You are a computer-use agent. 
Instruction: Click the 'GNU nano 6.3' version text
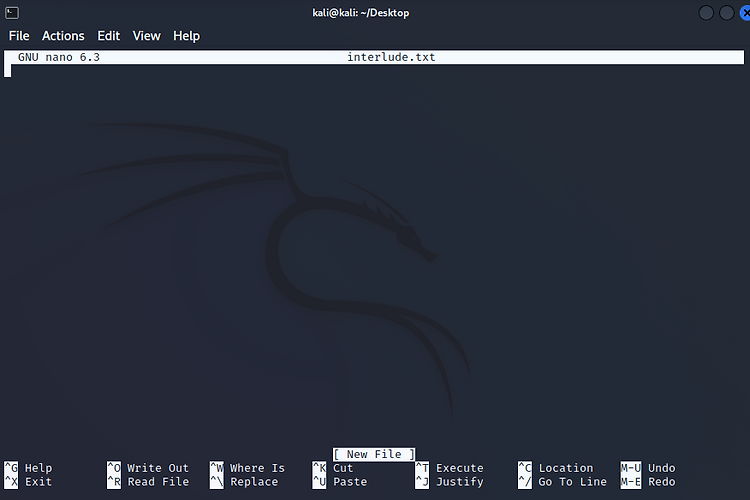[59, 57]
